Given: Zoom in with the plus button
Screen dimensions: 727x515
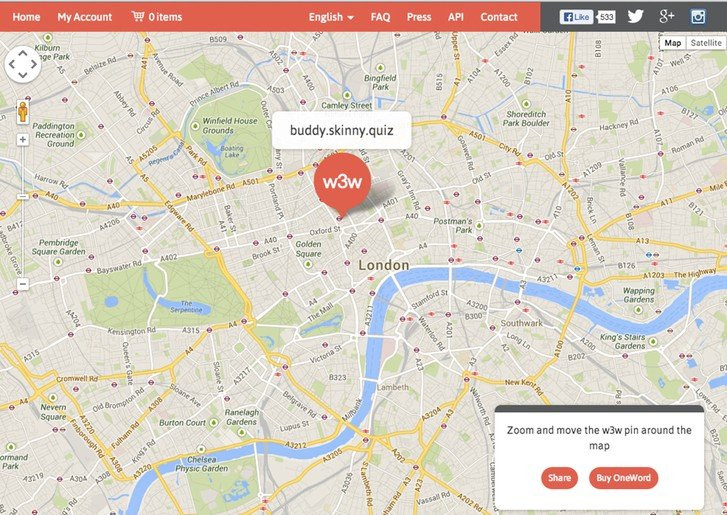Looking at the screenshot, I should (23, 140).
